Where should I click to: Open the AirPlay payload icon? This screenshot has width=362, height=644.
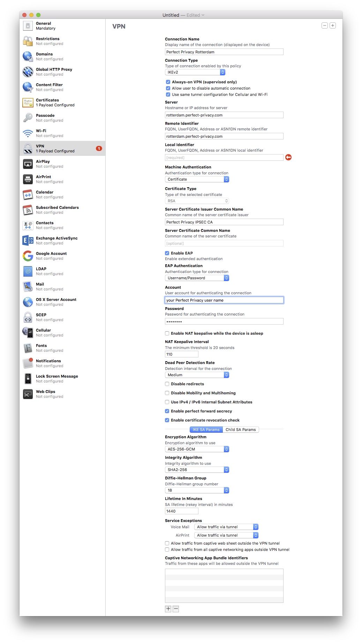tap(28, 164)
